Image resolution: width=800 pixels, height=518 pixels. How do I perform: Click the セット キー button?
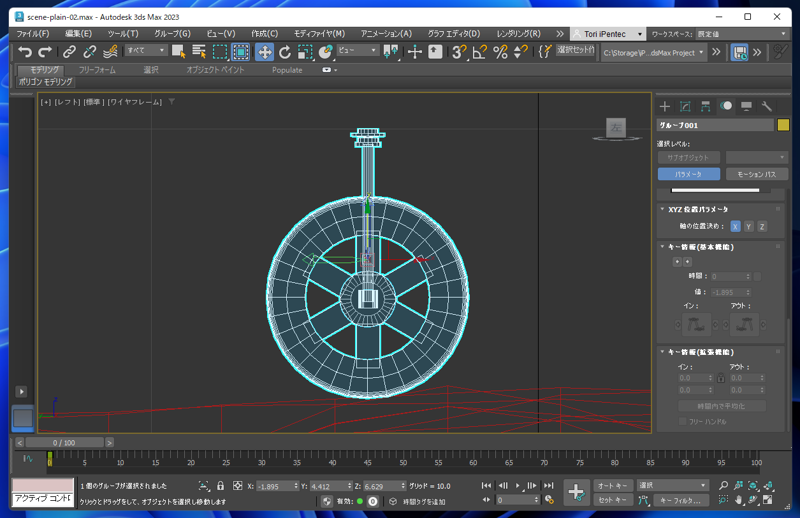click(613, 500)
